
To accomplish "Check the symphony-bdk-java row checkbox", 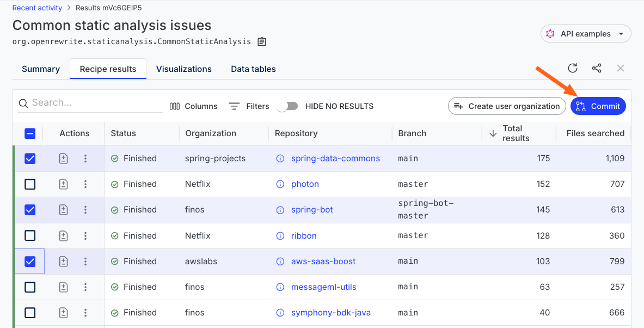I will click(30, 313).
